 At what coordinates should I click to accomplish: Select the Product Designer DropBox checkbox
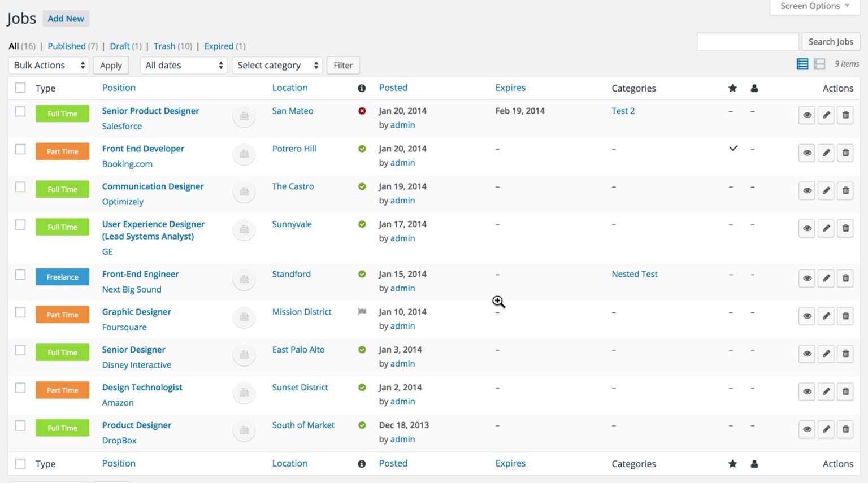[20, 424]
